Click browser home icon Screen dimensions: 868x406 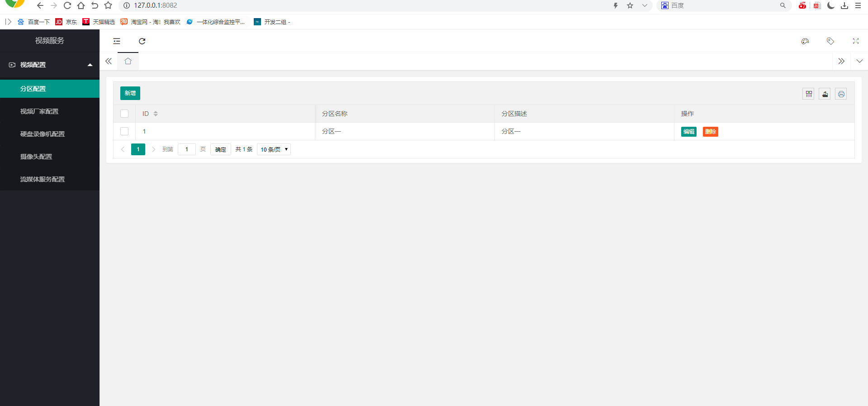[81, 5]
